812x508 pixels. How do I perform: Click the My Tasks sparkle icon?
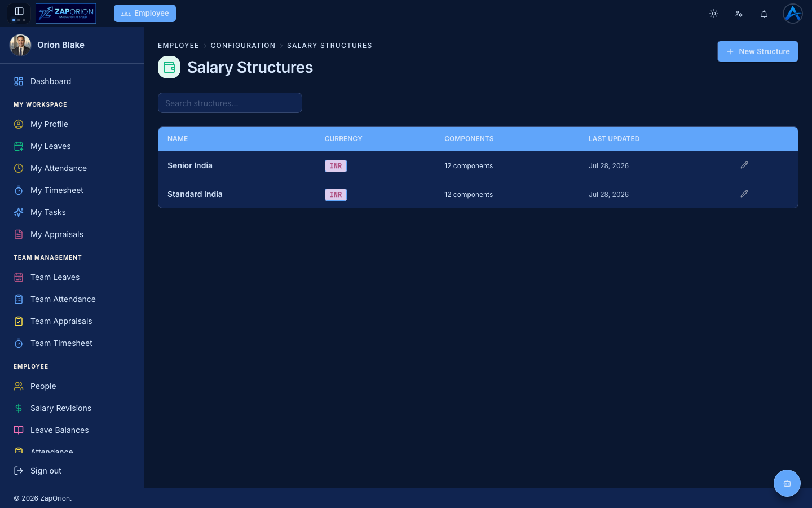pos(19,212)
